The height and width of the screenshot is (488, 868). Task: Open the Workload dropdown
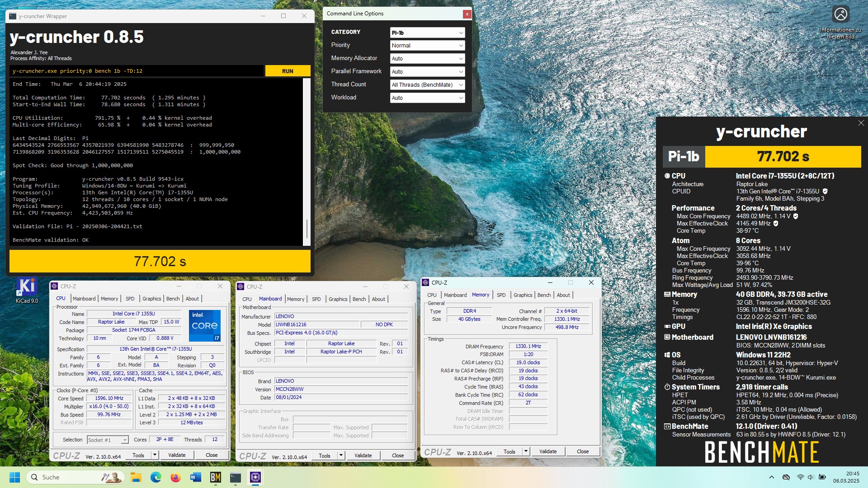pyautogui.click(x=427, y=98)
